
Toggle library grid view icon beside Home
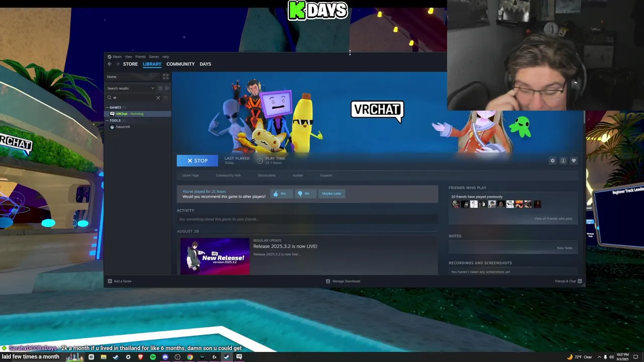tap(165, 76)
